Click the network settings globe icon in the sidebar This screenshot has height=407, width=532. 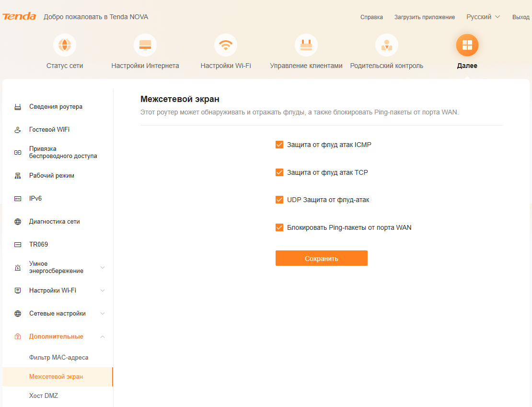coord(18,314)
